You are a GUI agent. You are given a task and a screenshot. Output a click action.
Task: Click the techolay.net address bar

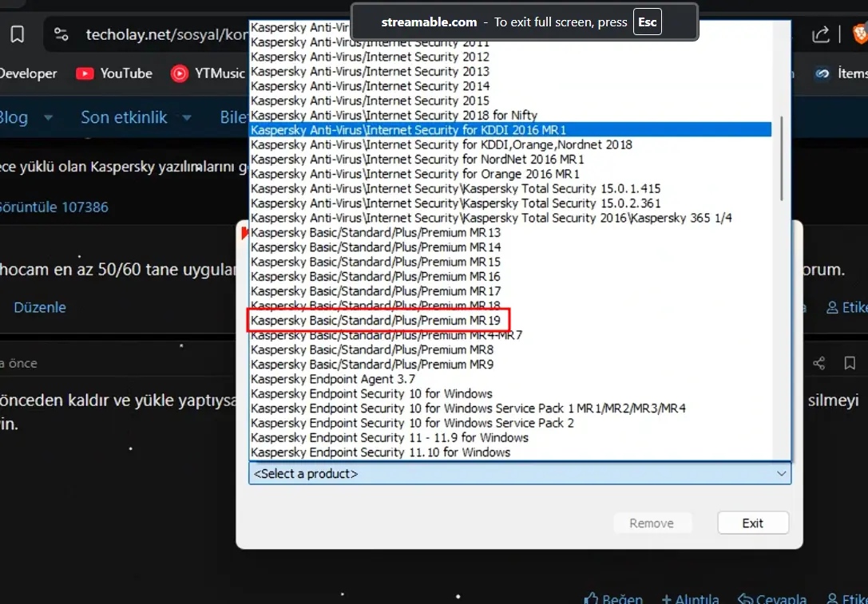(x=166, y=34)
